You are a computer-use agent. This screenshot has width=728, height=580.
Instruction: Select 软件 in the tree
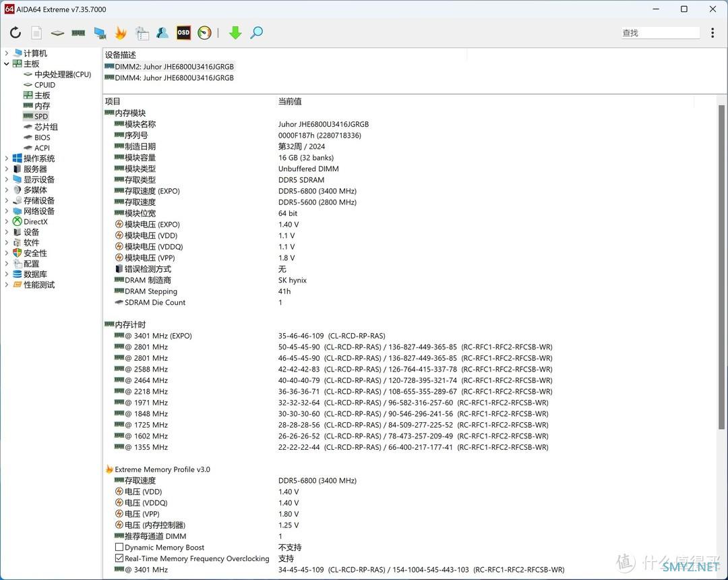point(32,242)
